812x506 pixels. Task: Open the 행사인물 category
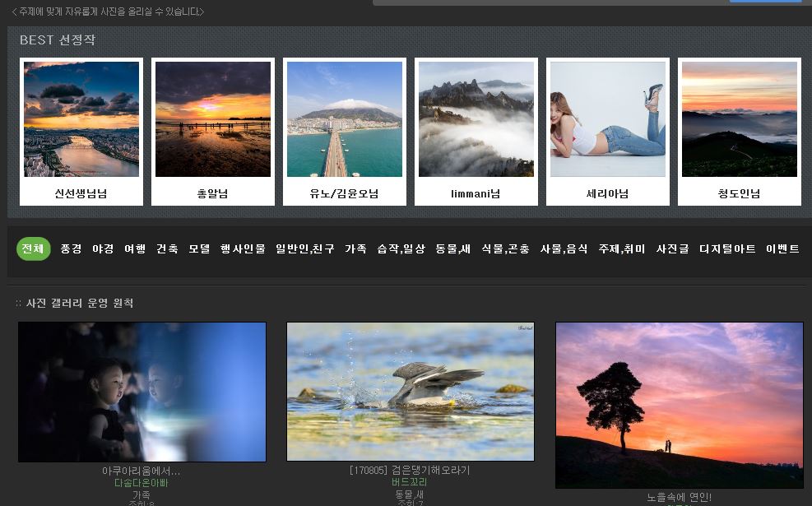[243, 248]
